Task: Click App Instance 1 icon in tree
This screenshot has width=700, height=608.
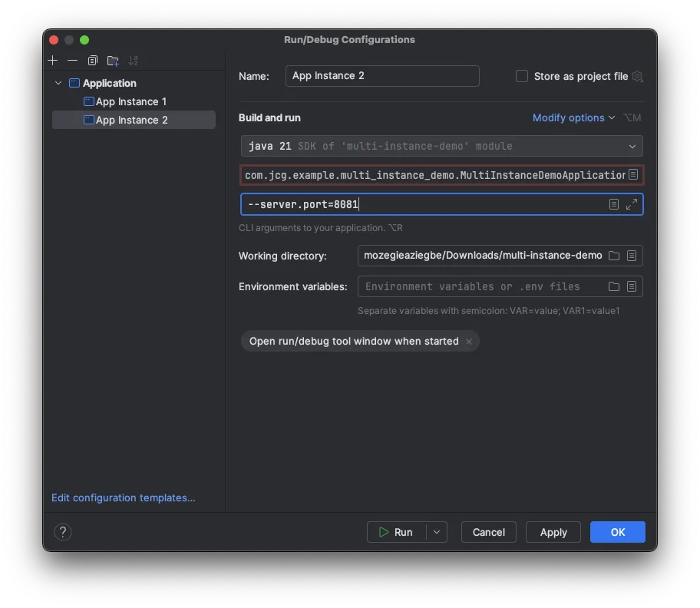Action: click(89, 102)
